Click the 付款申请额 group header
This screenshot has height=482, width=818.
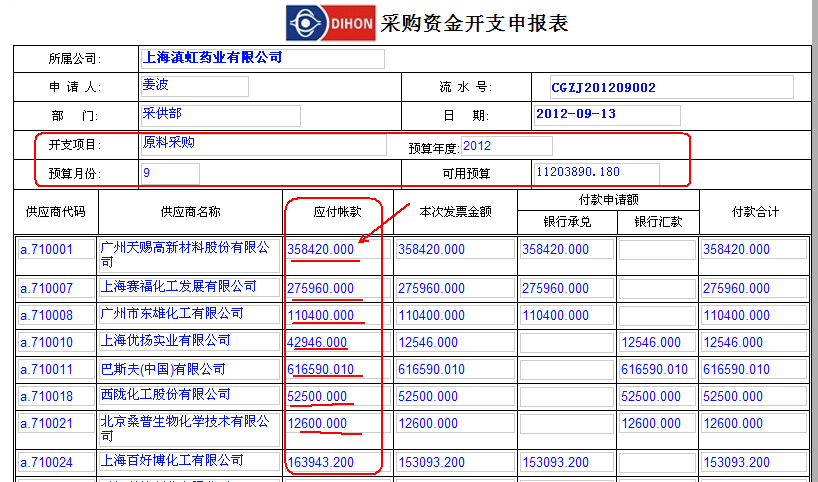609,200
